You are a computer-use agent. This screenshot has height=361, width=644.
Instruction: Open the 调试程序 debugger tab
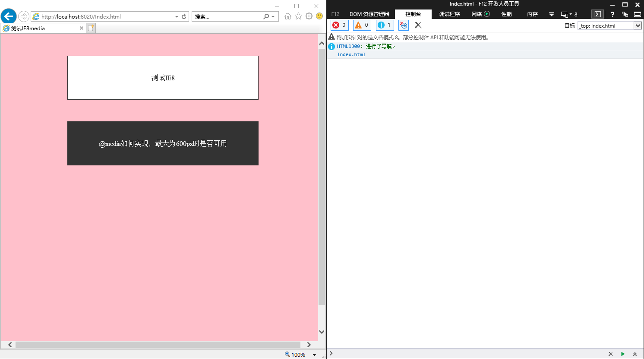click(449, 14)
